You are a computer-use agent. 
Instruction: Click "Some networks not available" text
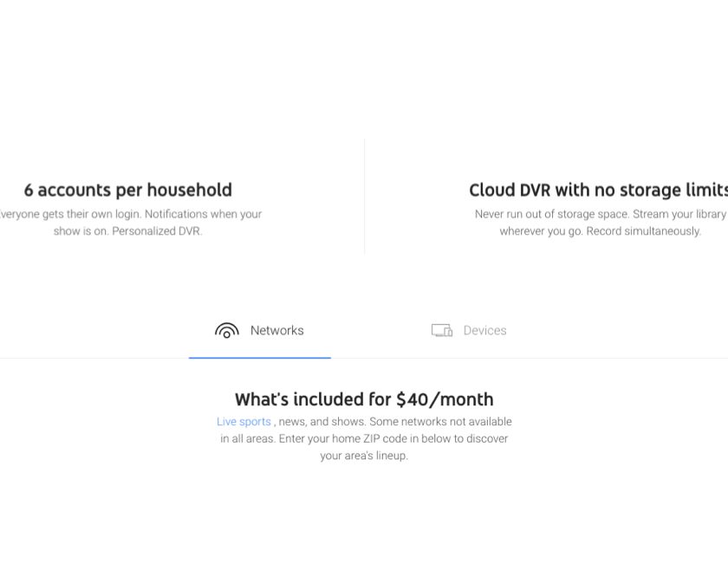pyautogui.click(x=440, y=422)
